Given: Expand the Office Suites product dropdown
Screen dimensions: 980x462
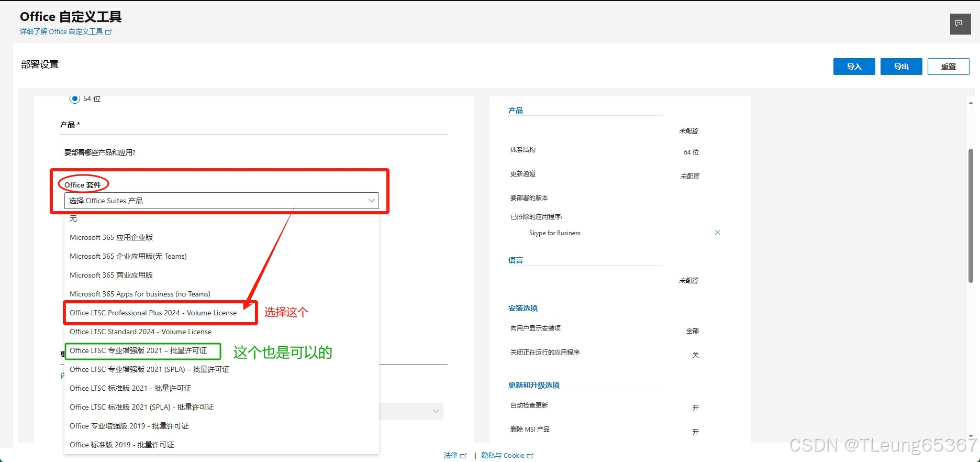Looking at the screenshot, I should [221, 201].
